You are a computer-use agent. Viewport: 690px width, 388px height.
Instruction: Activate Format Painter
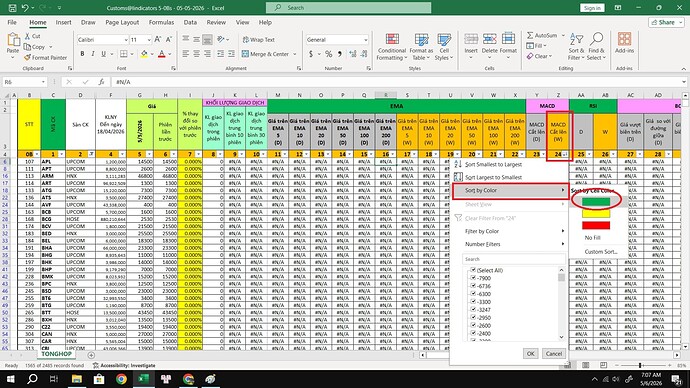(45, 58)
